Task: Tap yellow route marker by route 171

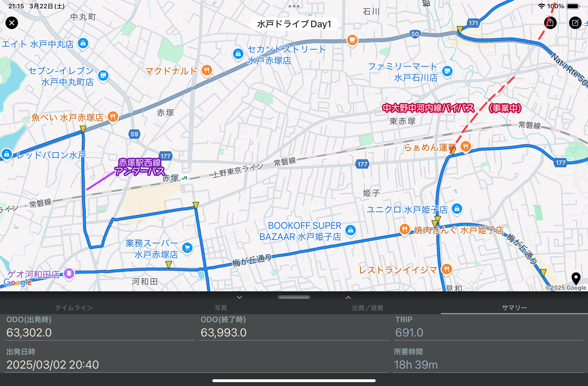Action: pos(460,29)
